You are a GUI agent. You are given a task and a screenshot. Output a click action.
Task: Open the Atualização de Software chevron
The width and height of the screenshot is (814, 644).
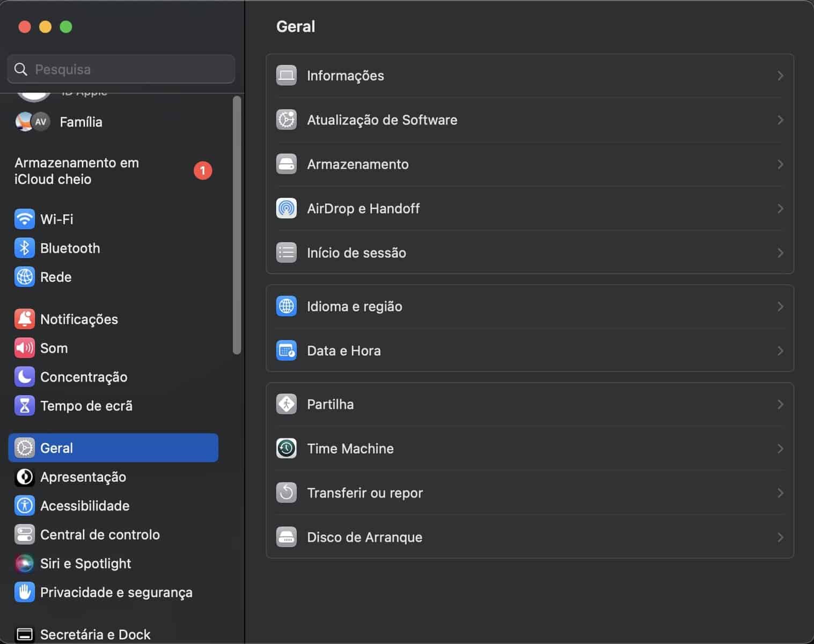pos(780,120)
